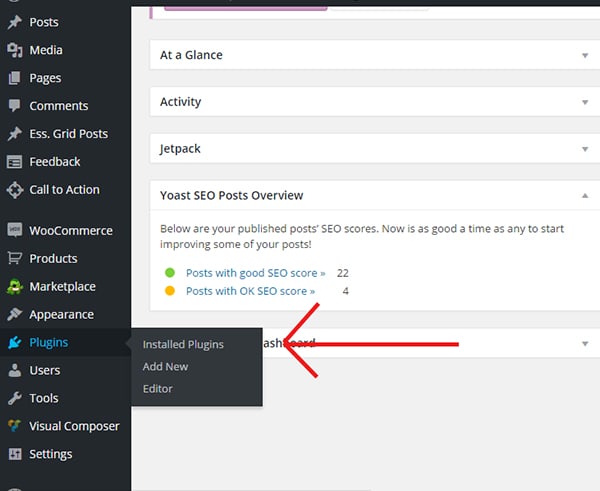This screenshot has width=600, height=491.
Task: Click the Jetpack widget title
Action: (180, 148)
